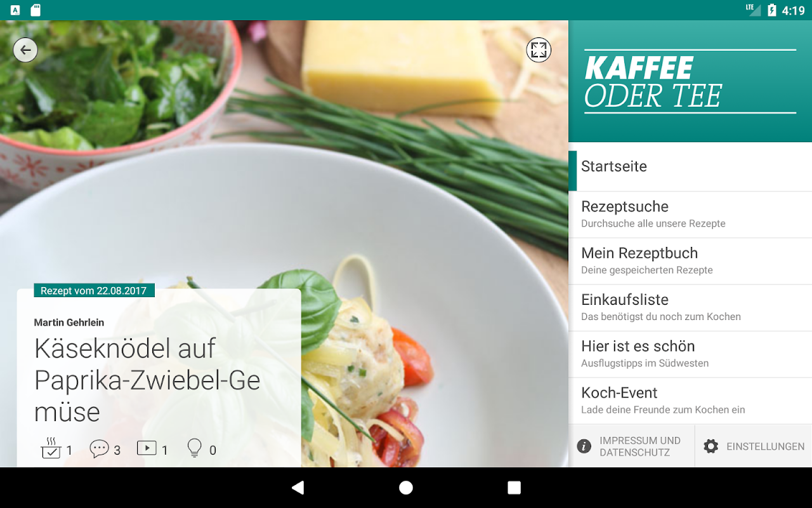Tap the Rezept vom 22.08.2017 label
This screenshot has height=508, width=812.
[x=94, y=291]
